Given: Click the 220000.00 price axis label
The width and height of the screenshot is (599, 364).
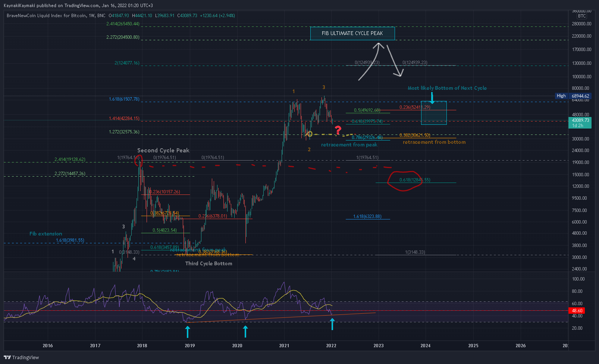Looking at the screenshot, I should coord(581,36).
